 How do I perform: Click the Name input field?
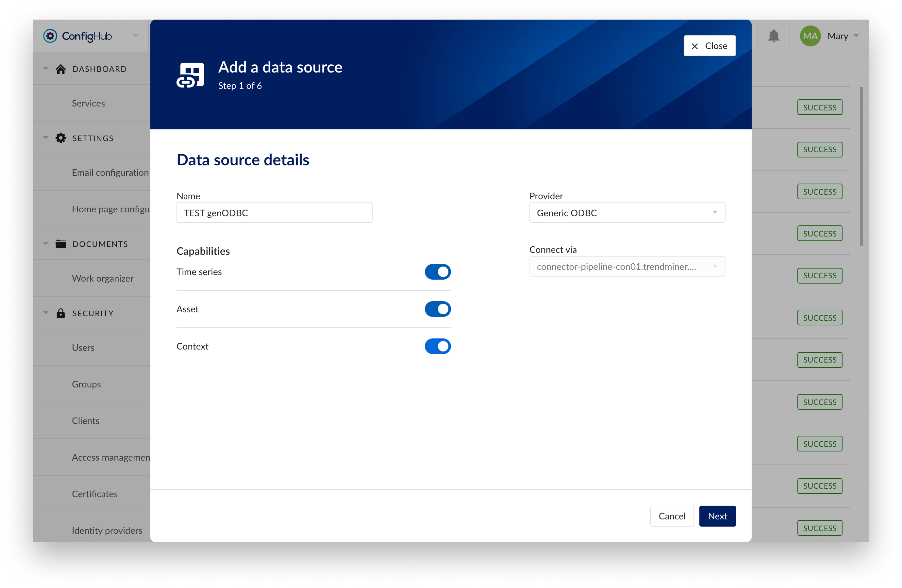[274, 213]
